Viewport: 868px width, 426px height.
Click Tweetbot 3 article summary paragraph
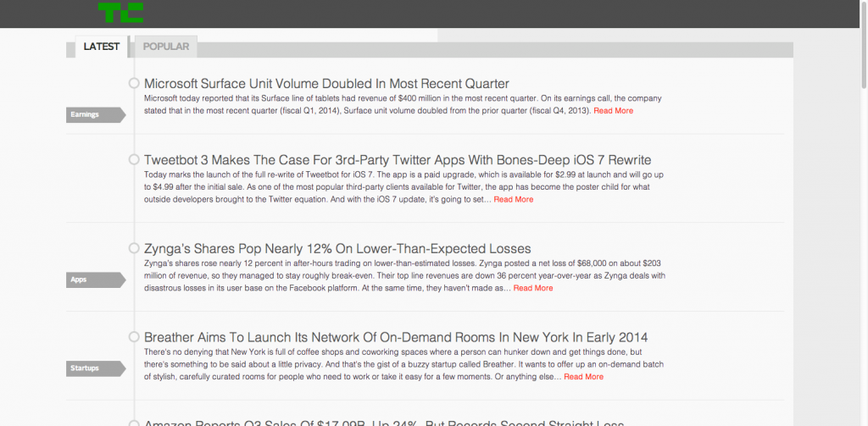pos(404,187)
